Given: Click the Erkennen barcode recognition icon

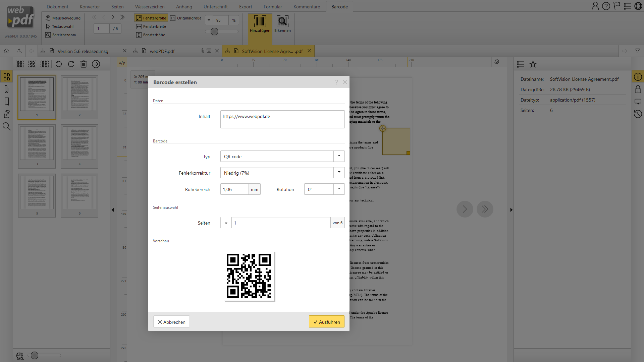Looking at the screenshot, I should [282, 23].
